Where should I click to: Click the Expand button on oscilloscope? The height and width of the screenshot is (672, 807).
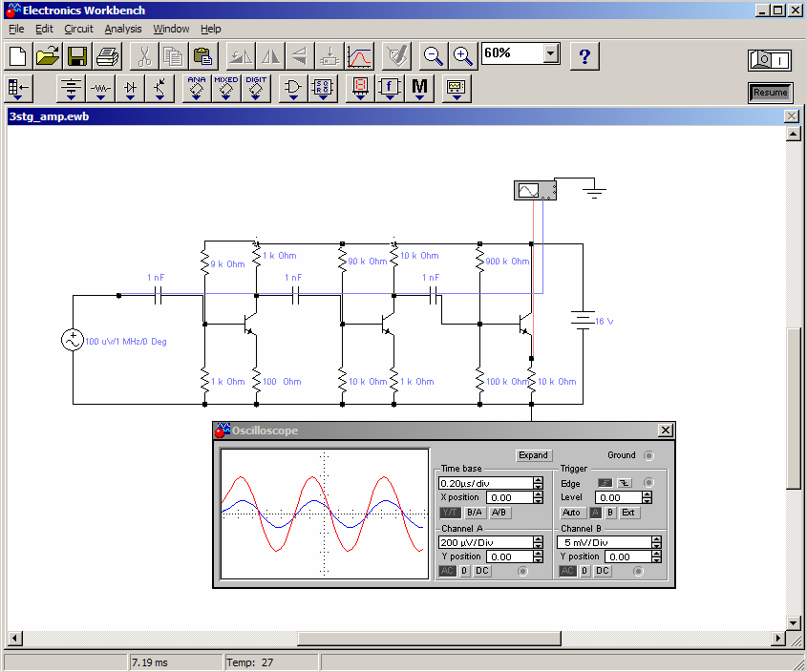coord(533,455)
